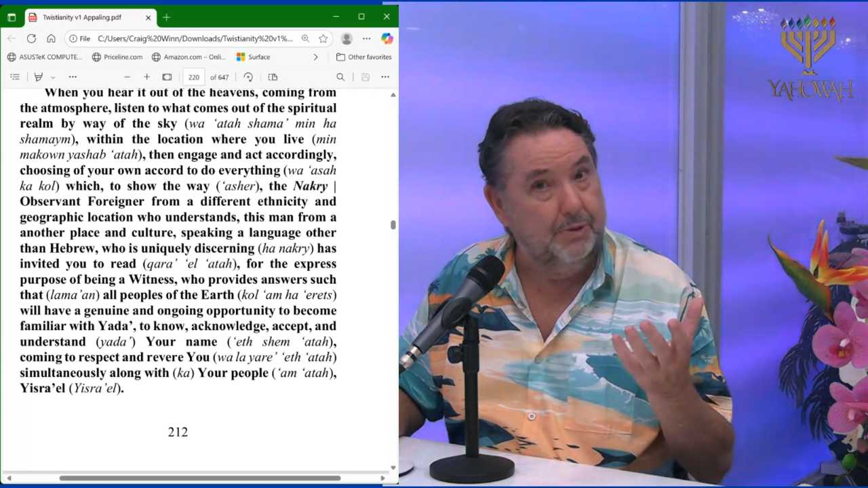Toggle fit-to-width page view
868x488 pixels.
(x=167, y=77)
